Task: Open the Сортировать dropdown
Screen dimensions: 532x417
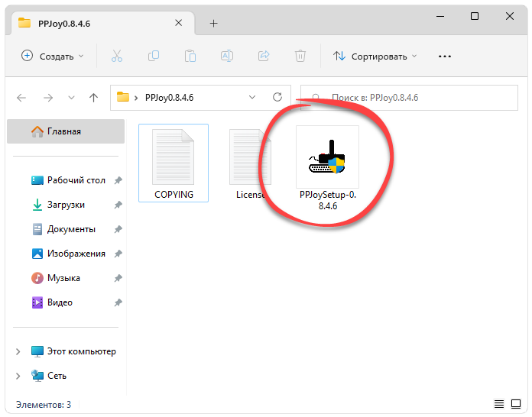Action: pos(375,57)
